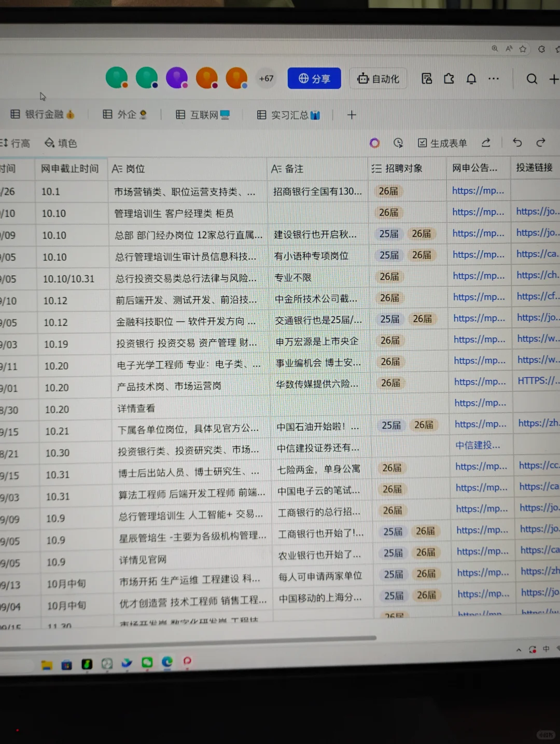The width and height of the screenshot is (560, 744).
Task: Select note cell 专业不限
Action: [319, 278]
